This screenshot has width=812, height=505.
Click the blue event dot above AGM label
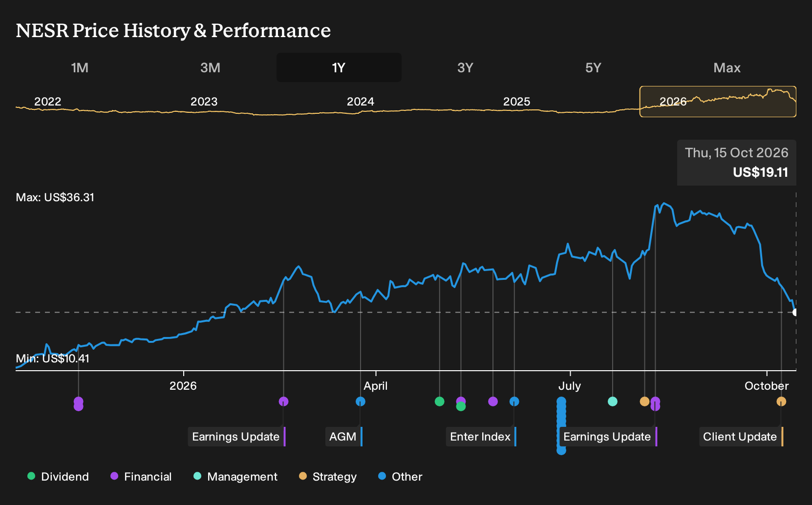[361, 401]
